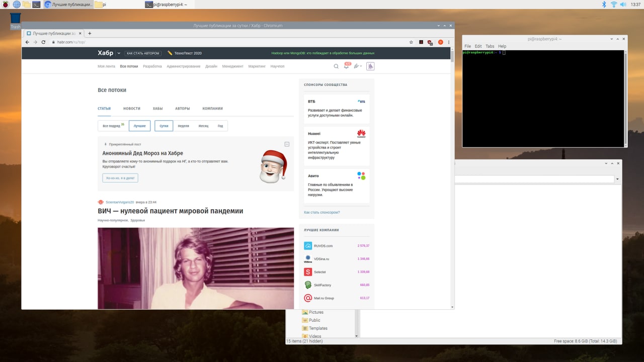Switch to the 'Новости' tab
The width and height of the screenshot is (644, 362).
tap(132, 109)
